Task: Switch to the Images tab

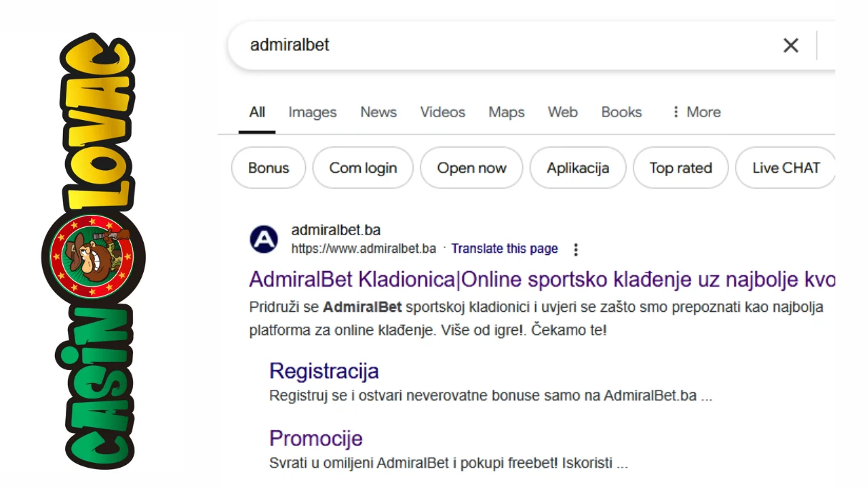Action: [x=313, y=113]
